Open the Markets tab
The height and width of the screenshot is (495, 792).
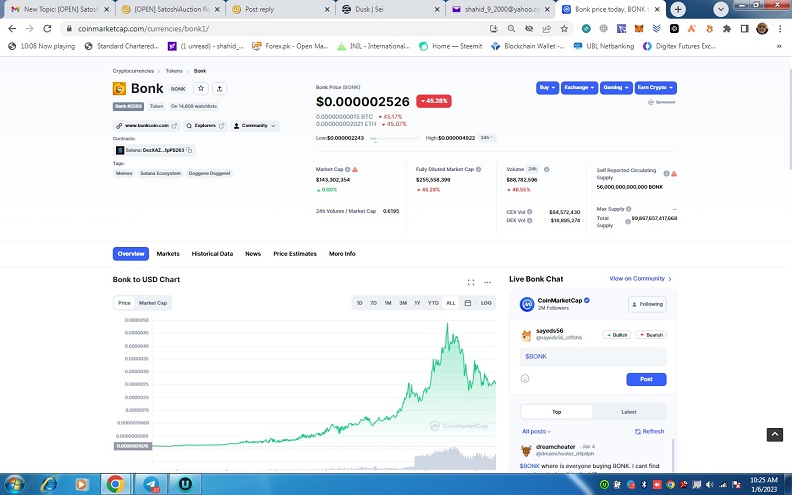[x=168, y=254]
